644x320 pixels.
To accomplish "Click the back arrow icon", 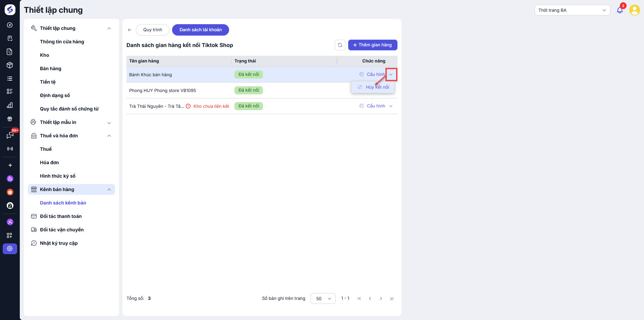I will 130,30.
